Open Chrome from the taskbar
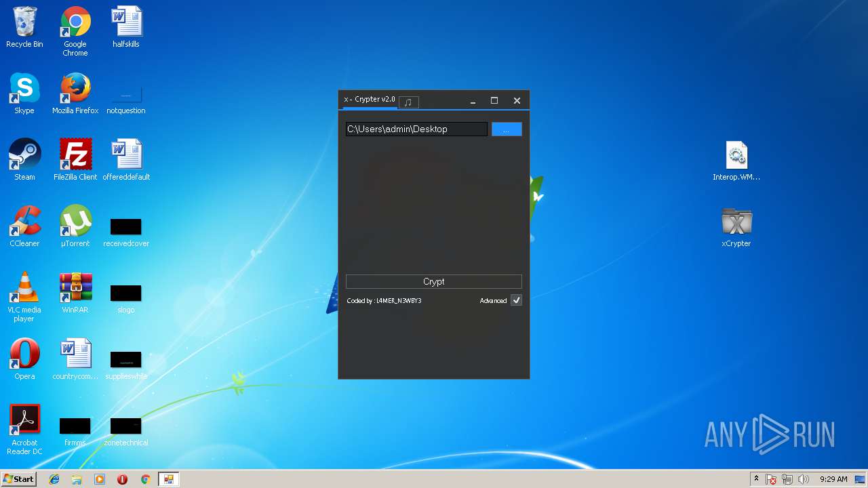Image resolution: width=868 pixels, height=488 pixels. point(145,479)
